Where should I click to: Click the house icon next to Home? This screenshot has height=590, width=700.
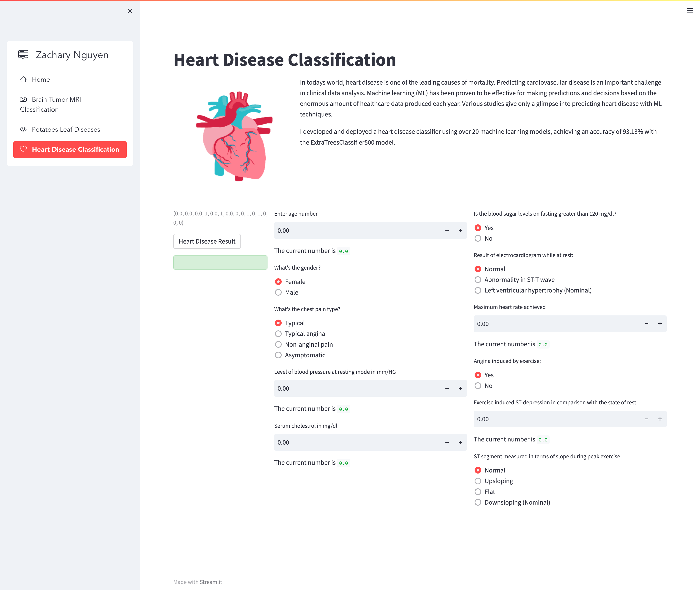click(x=23, y=79)
